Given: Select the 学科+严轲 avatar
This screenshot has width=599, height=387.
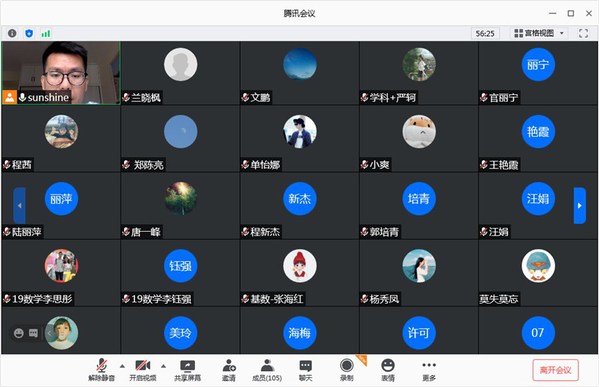Looking at the screenshot, I should [419, 64].
